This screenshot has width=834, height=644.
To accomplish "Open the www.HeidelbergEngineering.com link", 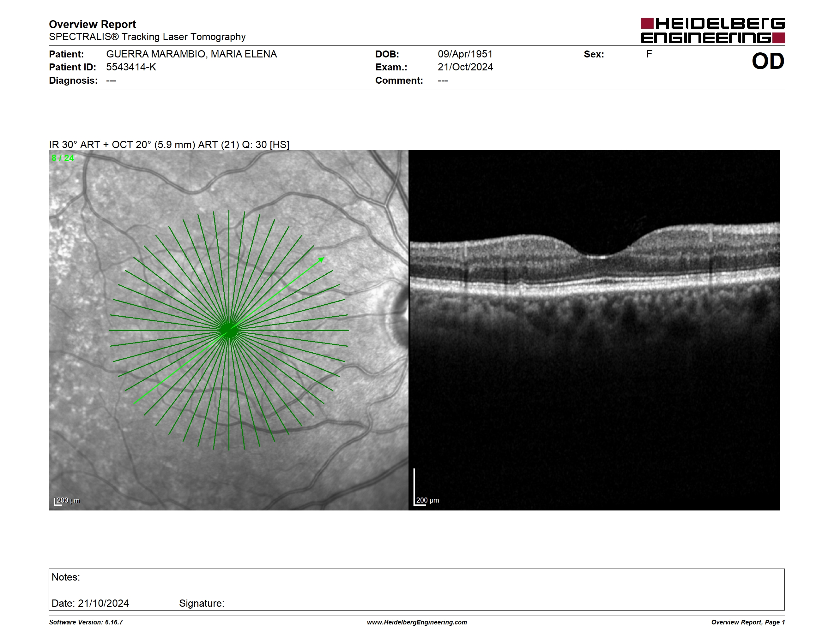I will (x=417, y=622).
